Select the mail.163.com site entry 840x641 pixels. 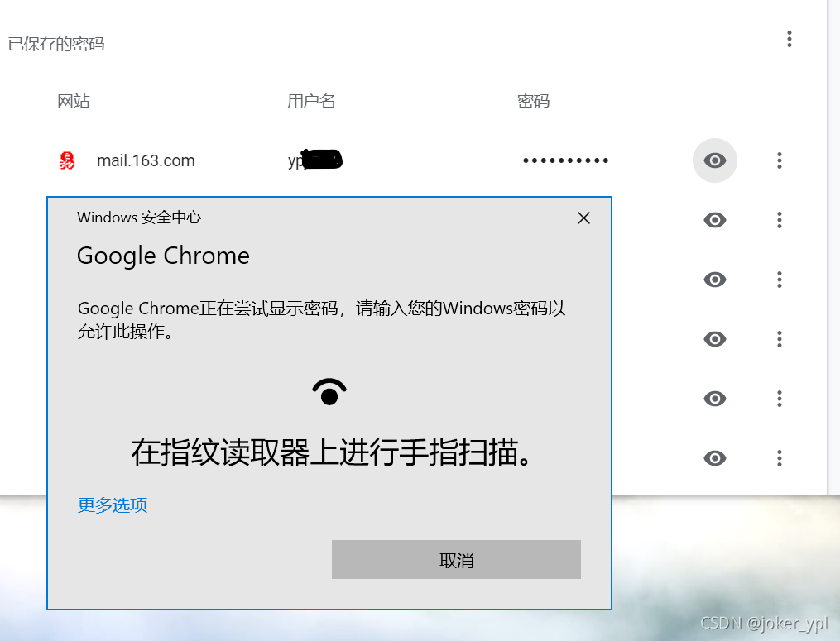[146, 160]
